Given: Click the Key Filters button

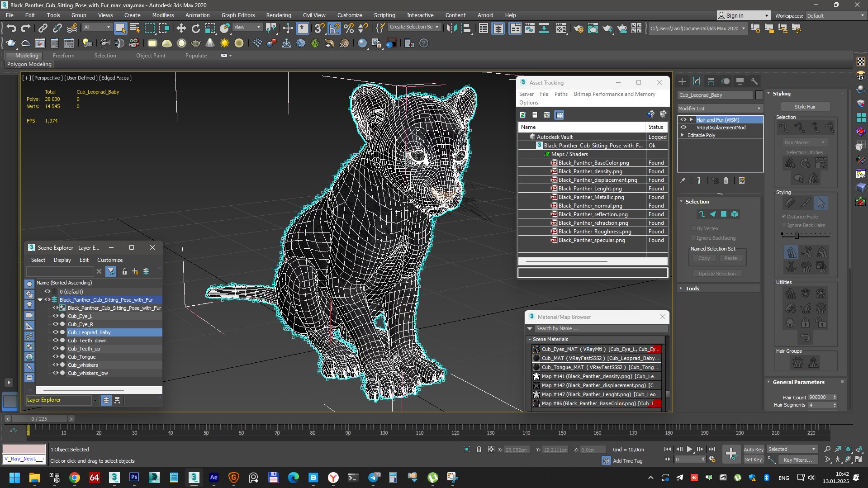Looking at the screenshot, I should pos(797,460).
